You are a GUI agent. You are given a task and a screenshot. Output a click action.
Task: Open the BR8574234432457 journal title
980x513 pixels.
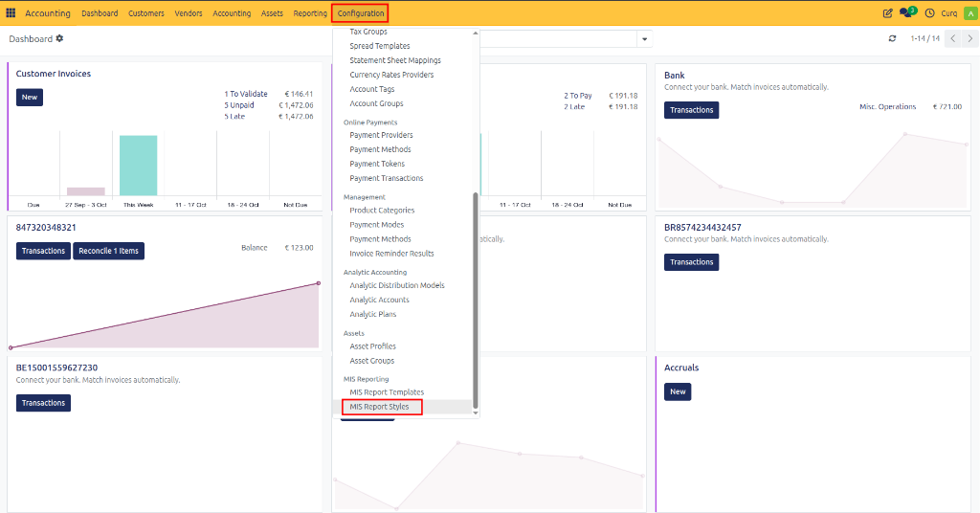coord(702,228)
